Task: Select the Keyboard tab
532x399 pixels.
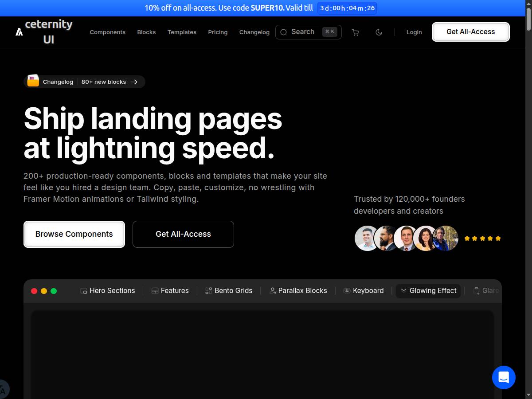Action: pos(364,291)
